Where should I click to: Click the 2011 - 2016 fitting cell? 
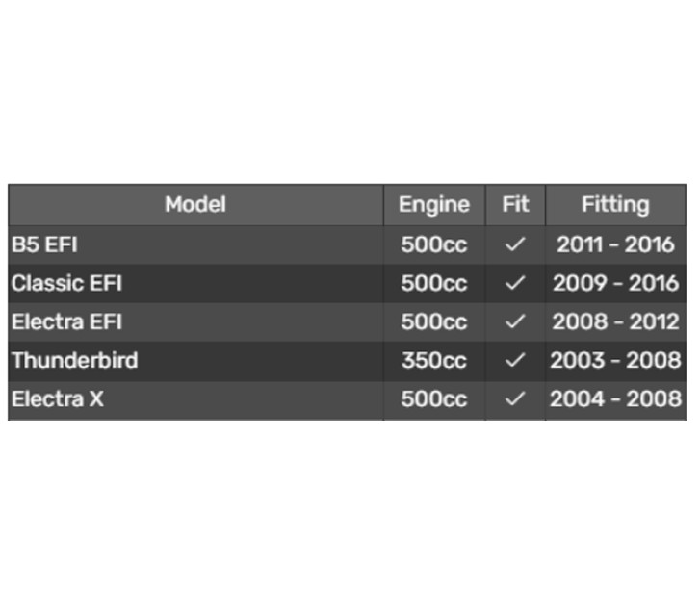coord(615,244)
